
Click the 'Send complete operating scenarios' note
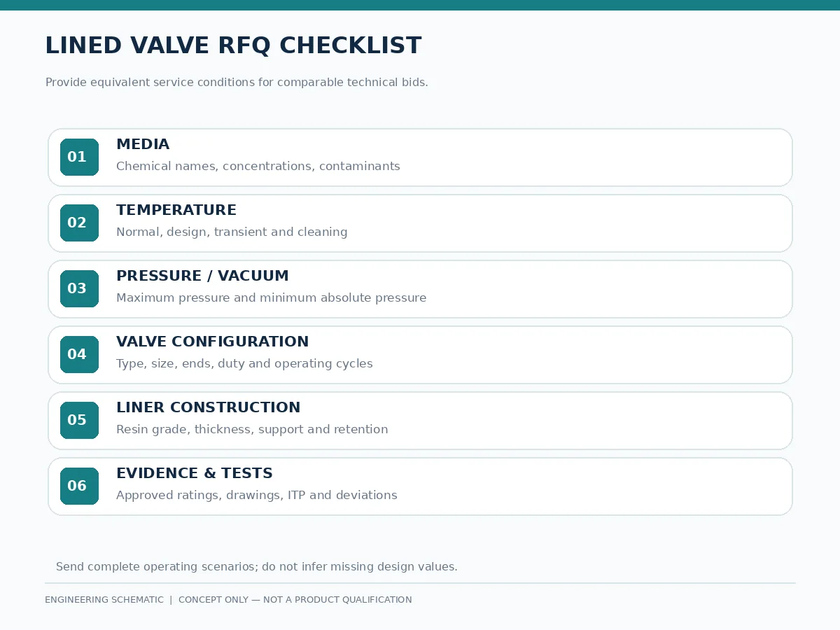point(257,567)
